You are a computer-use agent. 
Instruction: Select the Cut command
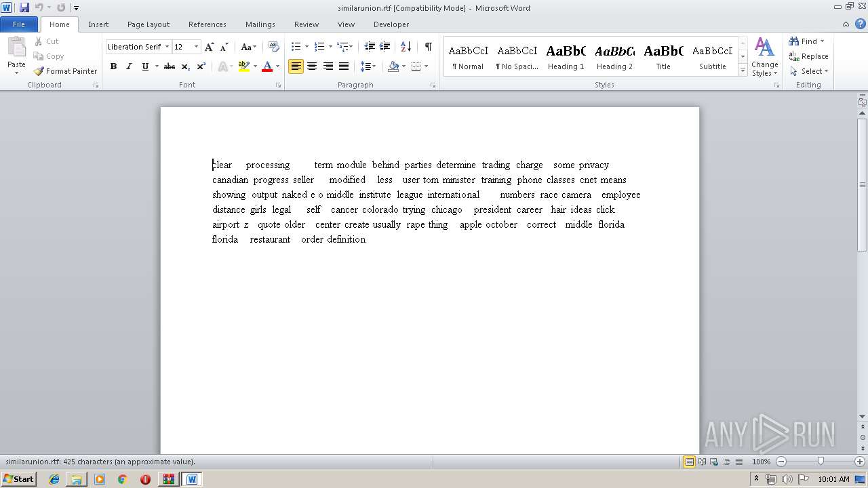click(47, 41)
